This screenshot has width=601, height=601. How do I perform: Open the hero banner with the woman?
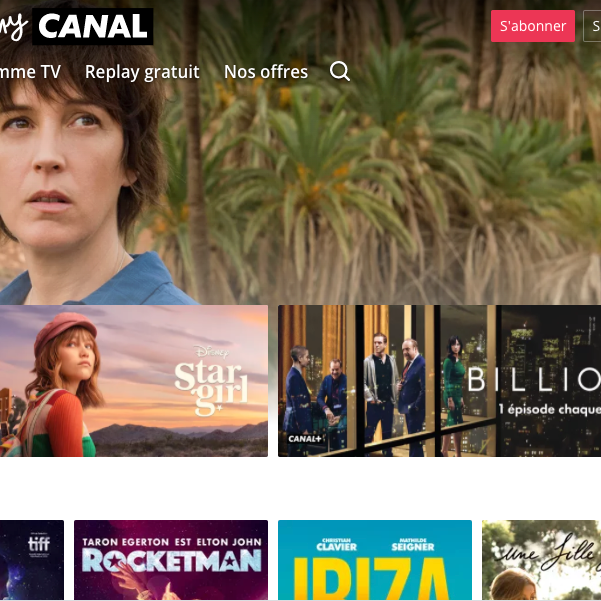[300, 153]
